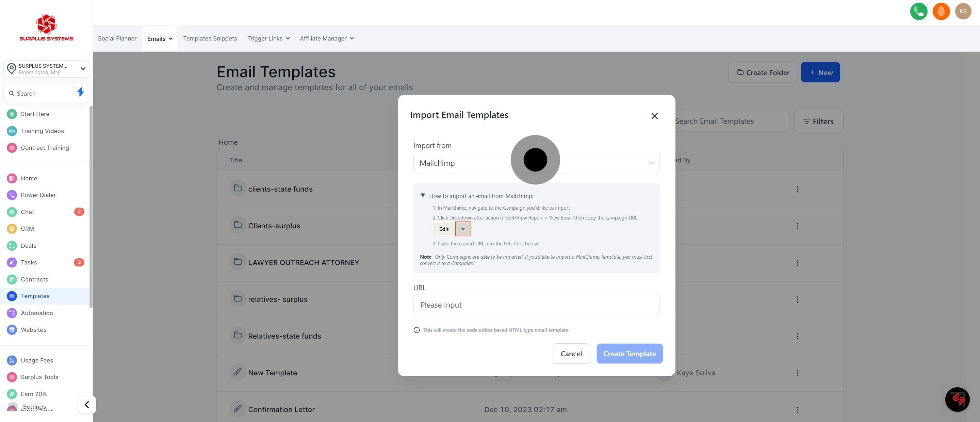Switch to the Social Planner tab
Image resolution: width=980 pixels, height=422 pixels.
tap(117, 38)
